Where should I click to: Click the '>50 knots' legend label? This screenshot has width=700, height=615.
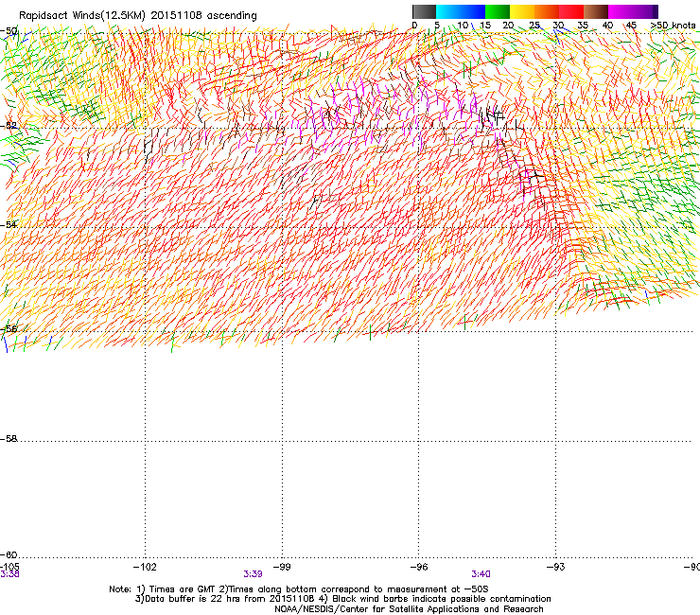(x=673, y=26)
